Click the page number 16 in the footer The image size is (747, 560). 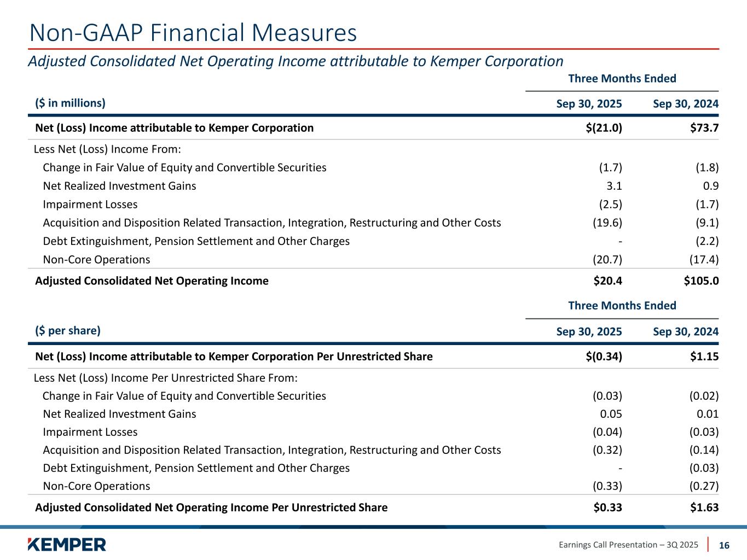pyautogui.click(x=724, y=545)
